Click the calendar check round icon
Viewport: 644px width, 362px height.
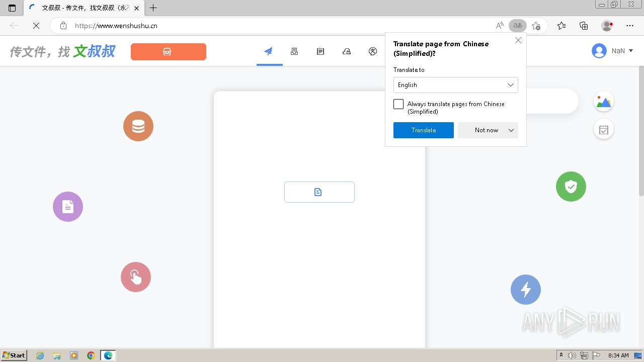604,130
